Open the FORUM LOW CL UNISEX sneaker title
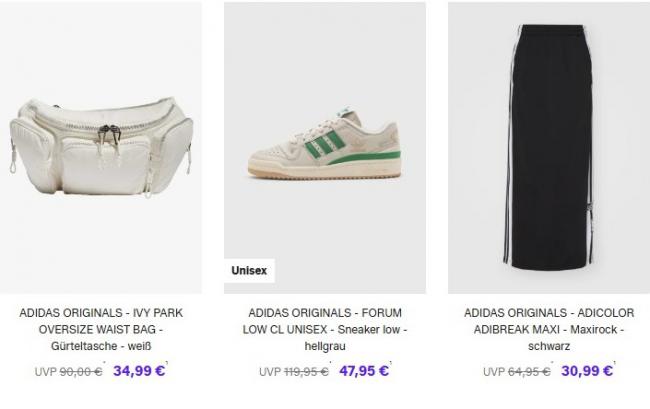The image size is (650, 409). point(325,329)
